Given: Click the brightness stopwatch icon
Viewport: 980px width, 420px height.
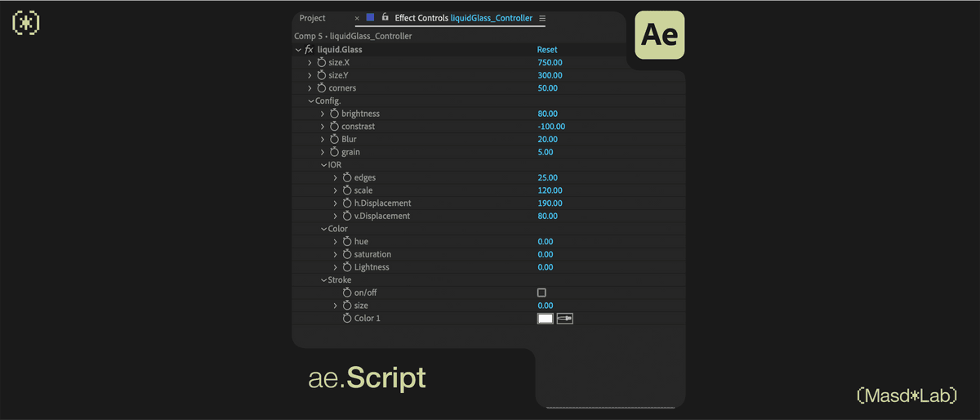Looking at the screenshot, I should pyautogui.click(x=335, y=114).
